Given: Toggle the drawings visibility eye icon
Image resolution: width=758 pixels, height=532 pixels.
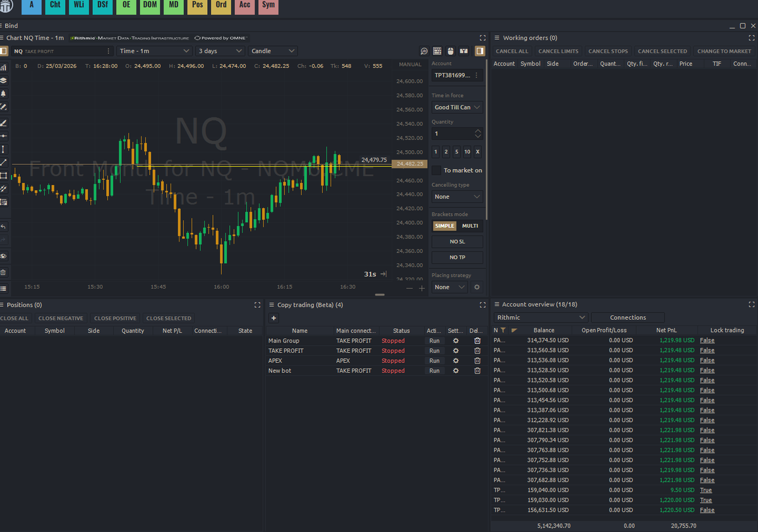Looking at the screenshot, I should [3, 256].
